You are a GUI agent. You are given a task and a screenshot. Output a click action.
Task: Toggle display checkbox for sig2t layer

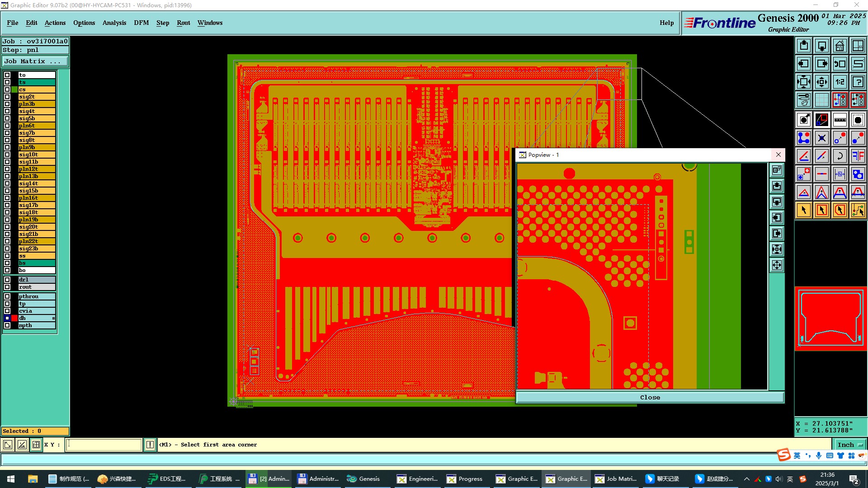(7, 97)
